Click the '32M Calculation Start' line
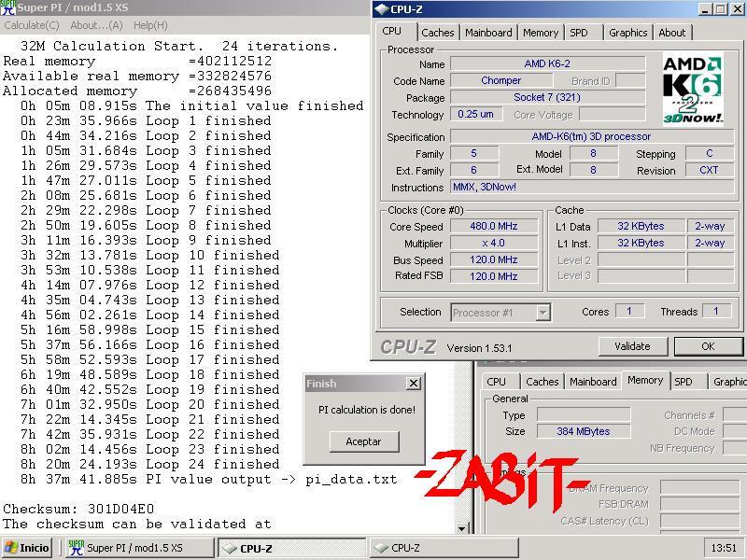747x560 pixels. tap(179, 46)
